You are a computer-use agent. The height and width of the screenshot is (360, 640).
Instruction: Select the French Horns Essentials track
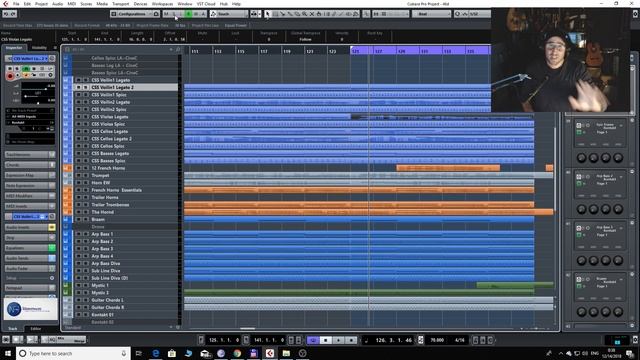coord(117,190)
